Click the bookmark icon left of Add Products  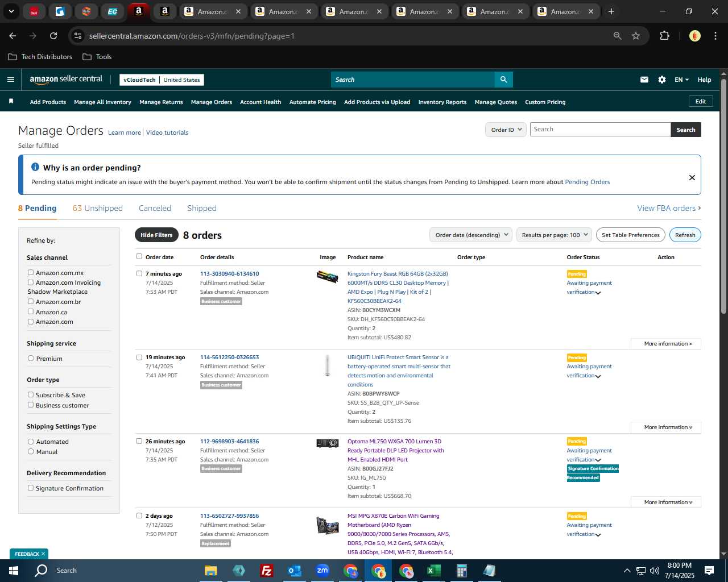pos(11,102)
